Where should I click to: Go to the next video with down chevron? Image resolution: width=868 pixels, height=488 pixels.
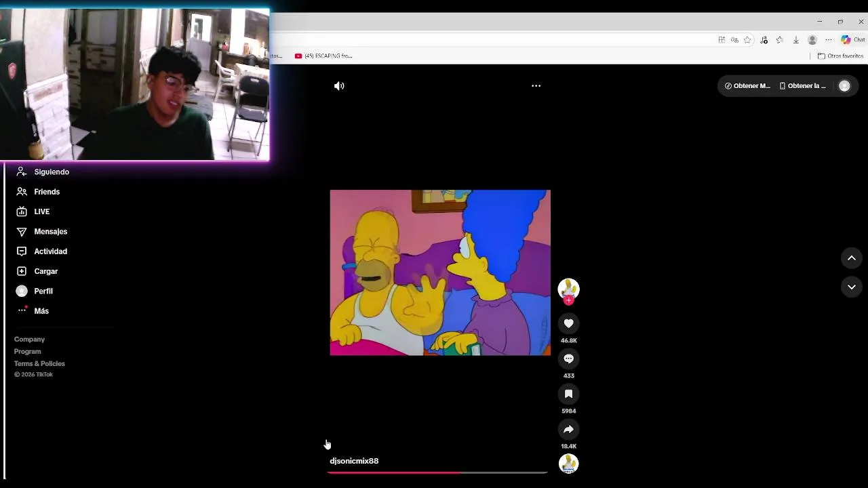pyautogui.click(x=852, y=287)
